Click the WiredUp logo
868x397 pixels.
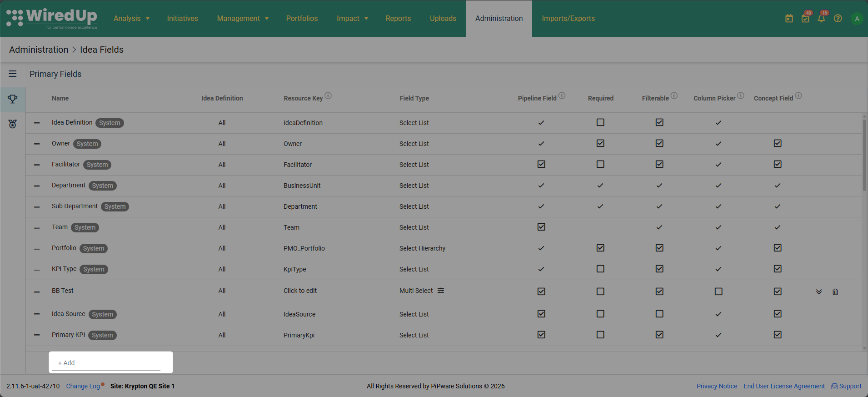click(52, 19)
